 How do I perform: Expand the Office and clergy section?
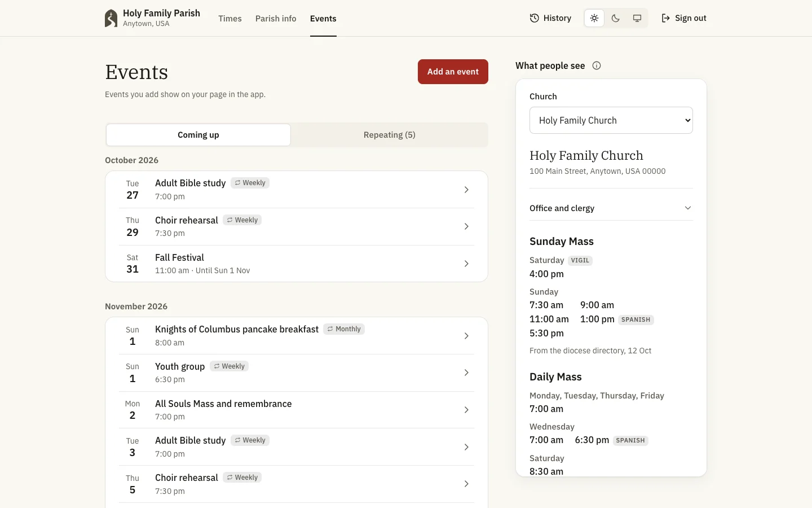pos(611,208)
